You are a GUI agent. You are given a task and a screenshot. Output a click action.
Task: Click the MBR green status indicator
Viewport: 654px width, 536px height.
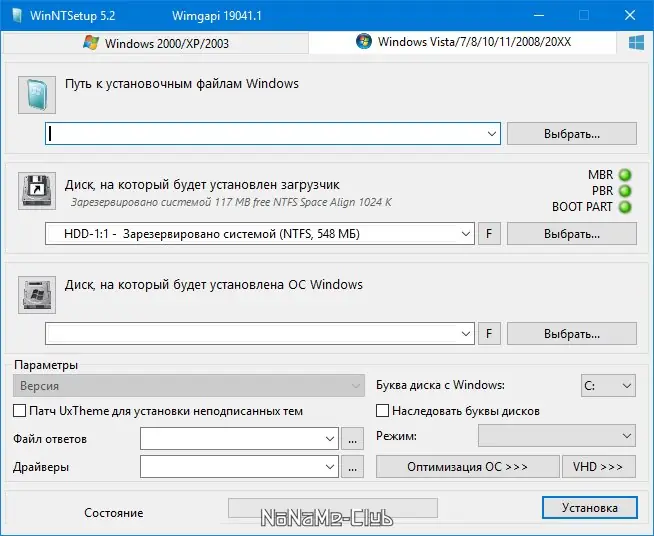[x=625, y=175]
